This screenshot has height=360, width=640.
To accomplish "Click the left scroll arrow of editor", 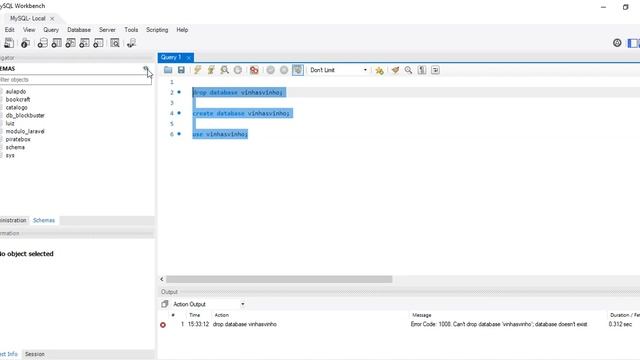I will [x=162, y=279].
